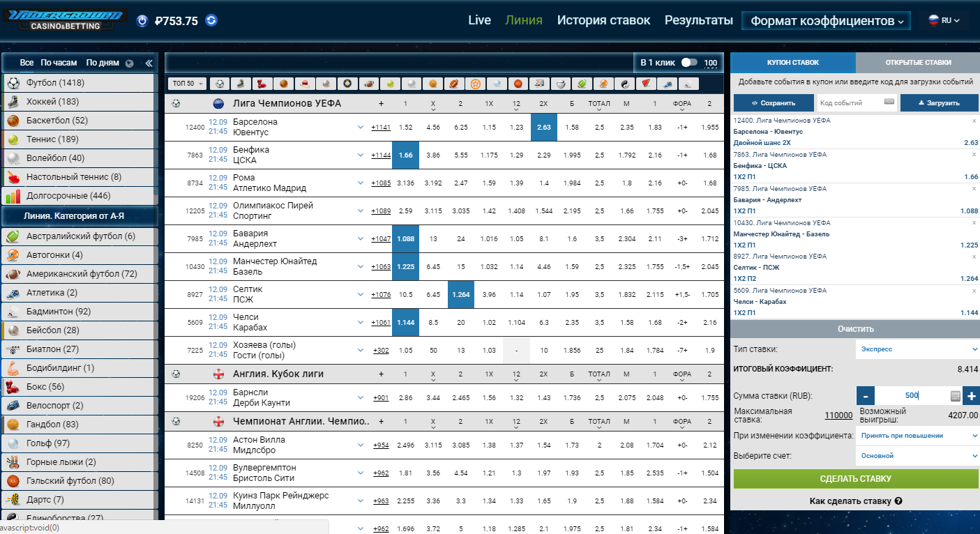Open Выберите счет dropdown showing Основной
This screenshot has height=534, width=980.
(917, 456)
